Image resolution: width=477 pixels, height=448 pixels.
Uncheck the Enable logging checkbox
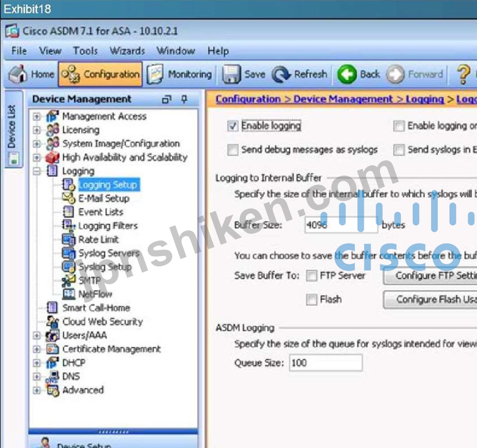pos(233,126)
